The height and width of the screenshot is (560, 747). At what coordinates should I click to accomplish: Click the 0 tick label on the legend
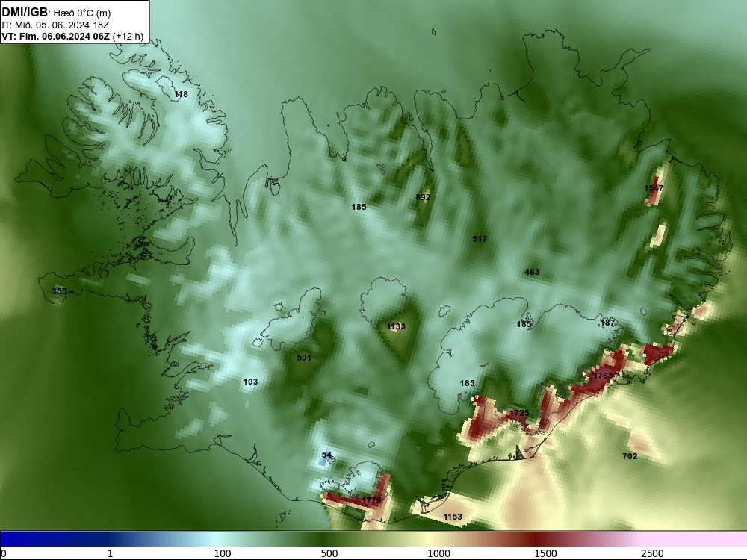point(4,553)
